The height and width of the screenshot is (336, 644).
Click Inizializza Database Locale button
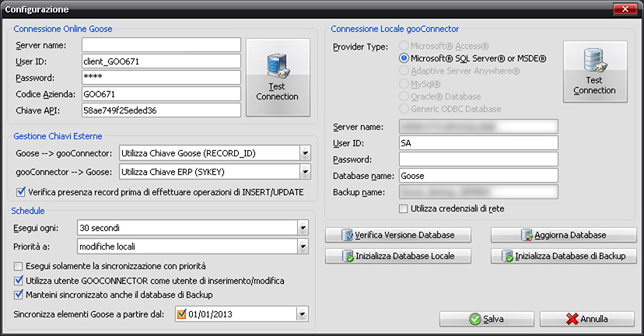pyautogui.click(x=398, y=256)
